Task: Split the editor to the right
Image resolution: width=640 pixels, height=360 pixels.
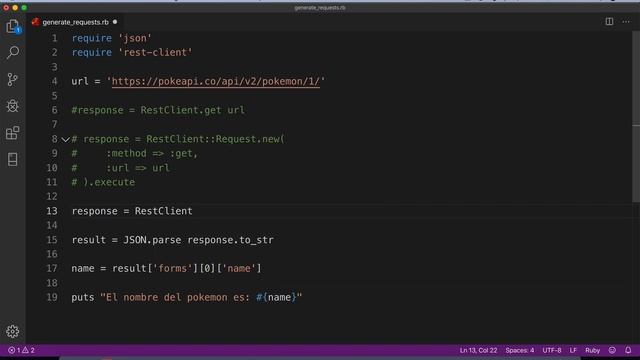Action: (x=609, y=21)
